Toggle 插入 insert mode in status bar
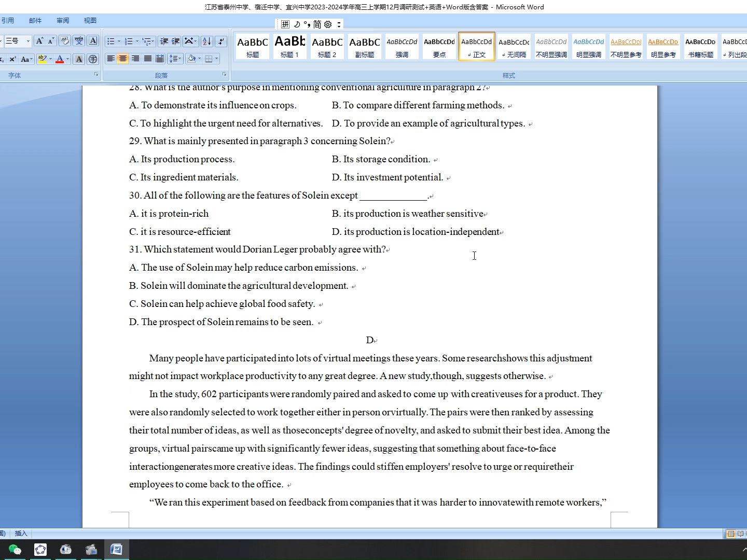This screenshot has width=747, height=560. [21, 533]
